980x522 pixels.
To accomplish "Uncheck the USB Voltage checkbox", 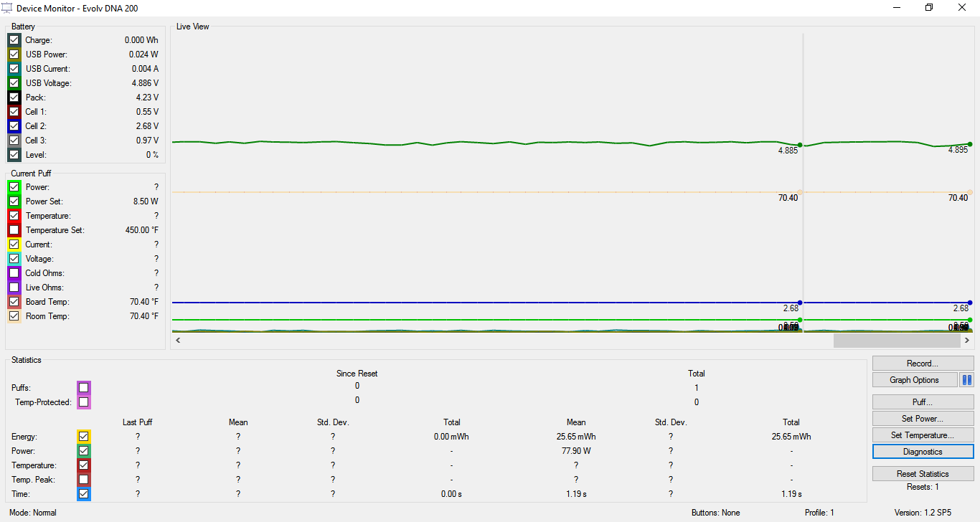I will (14, 83).
